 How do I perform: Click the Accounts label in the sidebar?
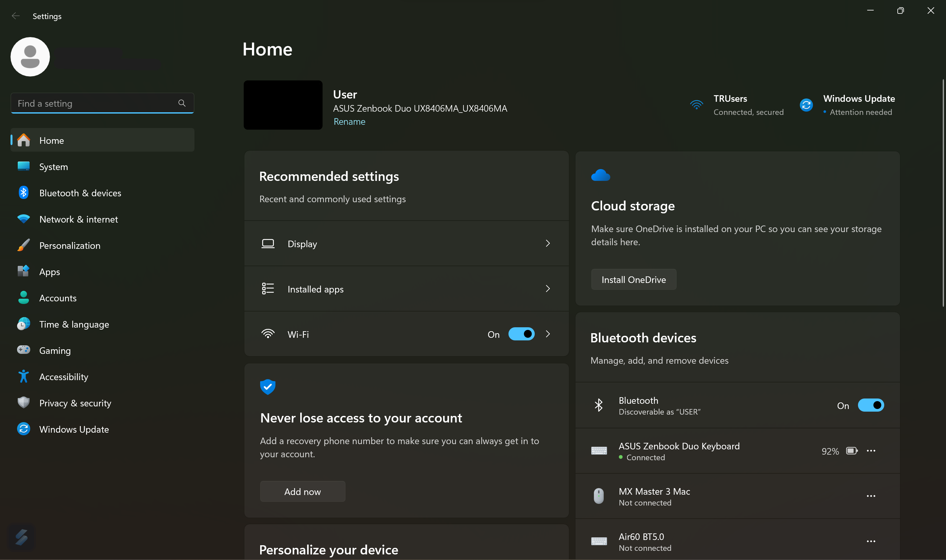(x=58, y=298)
